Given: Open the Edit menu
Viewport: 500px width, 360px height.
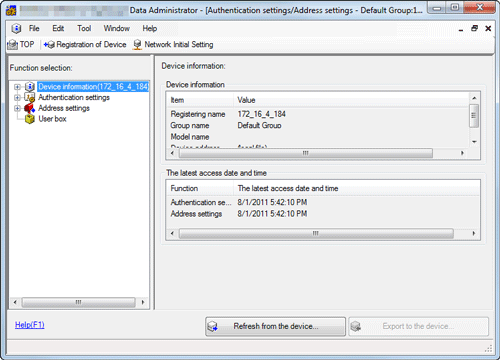Looking at the screenshot, I should [x=58, y=29].
